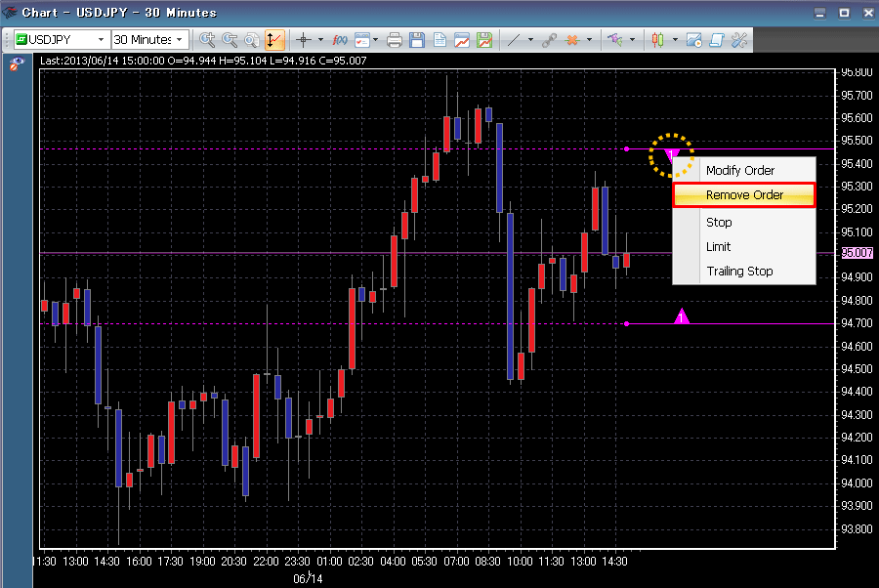The image size is (879, 588).
Task: Expand the calendar events dropdown arrow
Action: coord(376,40)
